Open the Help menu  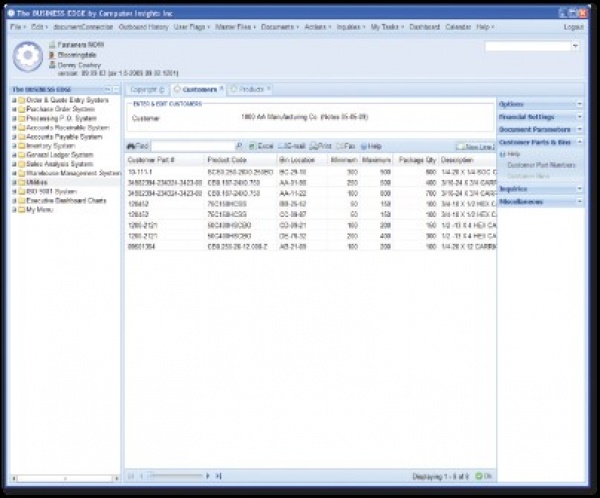coord(485,27)
